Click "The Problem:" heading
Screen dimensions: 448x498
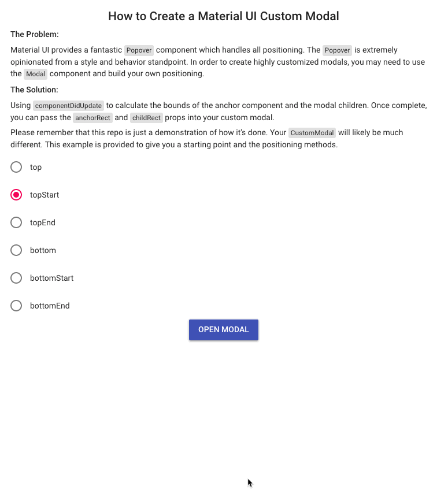point(33,34)
